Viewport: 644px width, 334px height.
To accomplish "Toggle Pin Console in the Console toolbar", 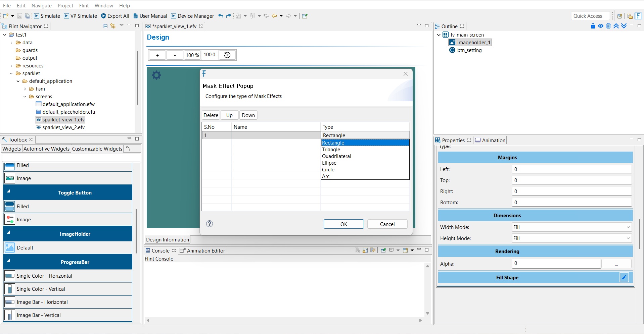I will [383, 250].
